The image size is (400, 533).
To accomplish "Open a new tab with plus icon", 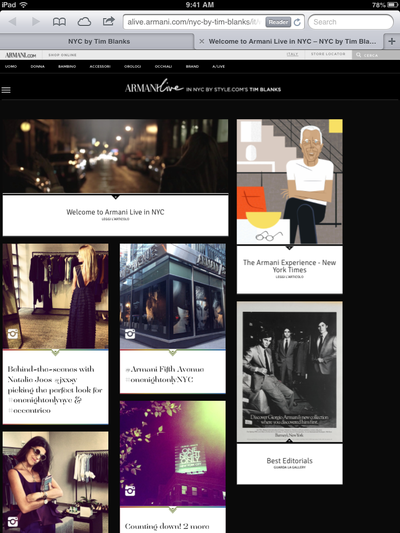I will [x=392, y=41].
